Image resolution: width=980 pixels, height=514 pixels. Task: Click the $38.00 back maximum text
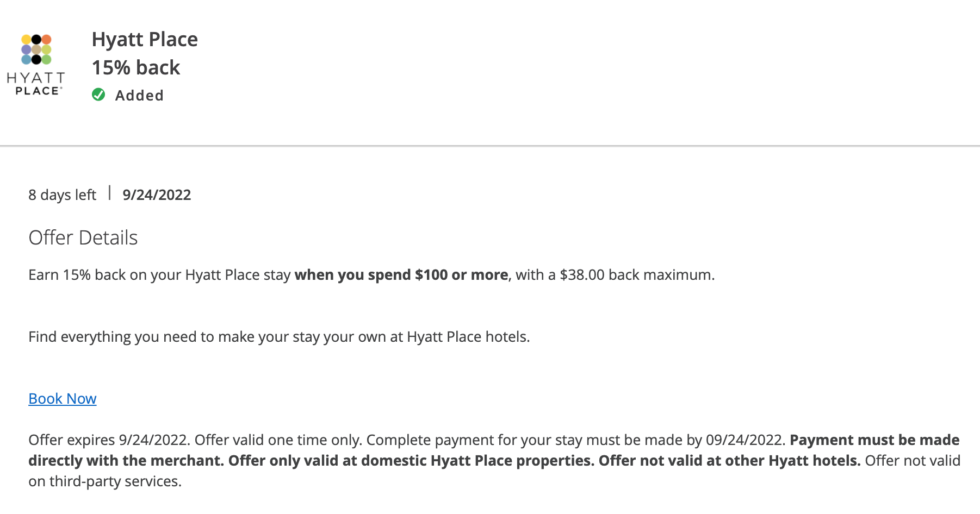click(636, 275)
